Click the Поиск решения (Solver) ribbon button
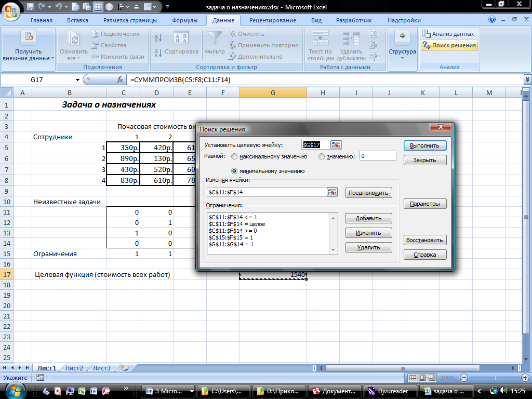Viewport: 532px width, 399px height. coord(449,46)
